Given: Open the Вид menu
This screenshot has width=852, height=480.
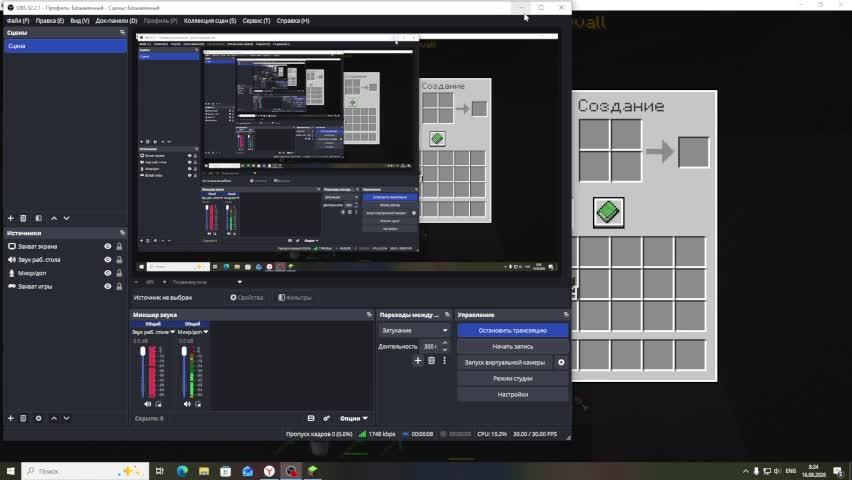Looking at the screenshot, I should (x=79, y=21).
